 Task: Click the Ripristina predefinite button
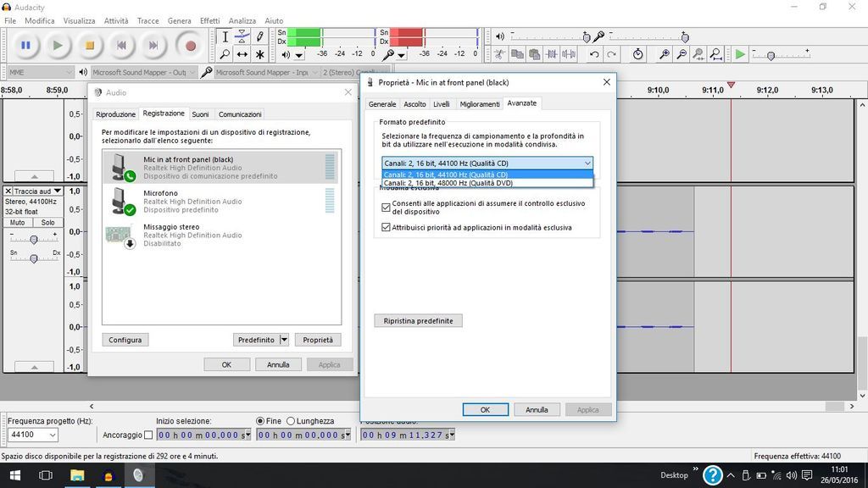(x=418, y=321)
